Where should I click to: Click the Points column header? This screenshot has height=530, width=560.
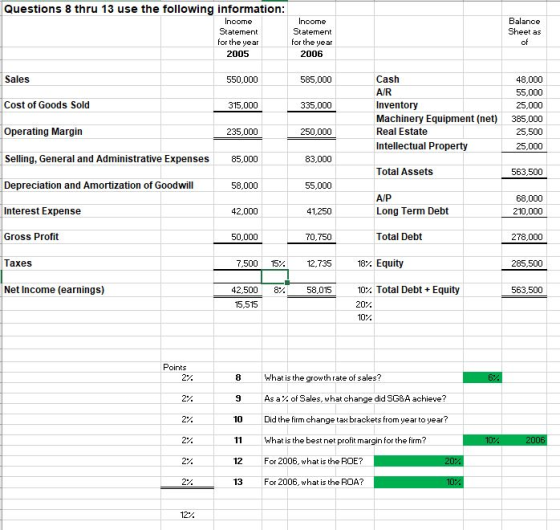(174, 367)
